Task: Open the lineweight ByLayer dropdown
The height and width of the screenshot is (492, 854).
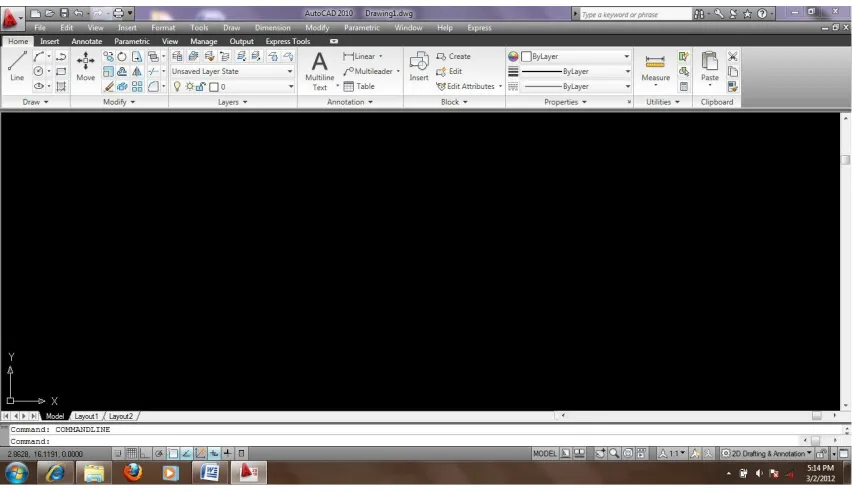Action: (576, 71)
